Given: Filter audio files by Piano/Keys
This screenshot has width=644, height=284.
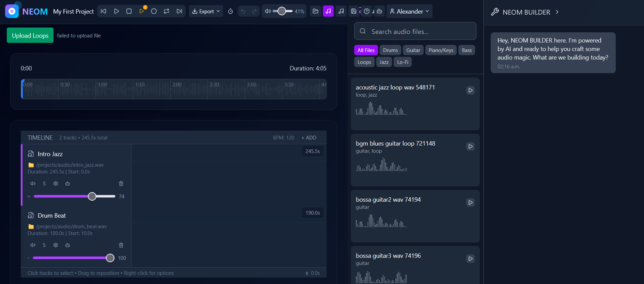Looking at the screenshot, I should pos(441,50).
